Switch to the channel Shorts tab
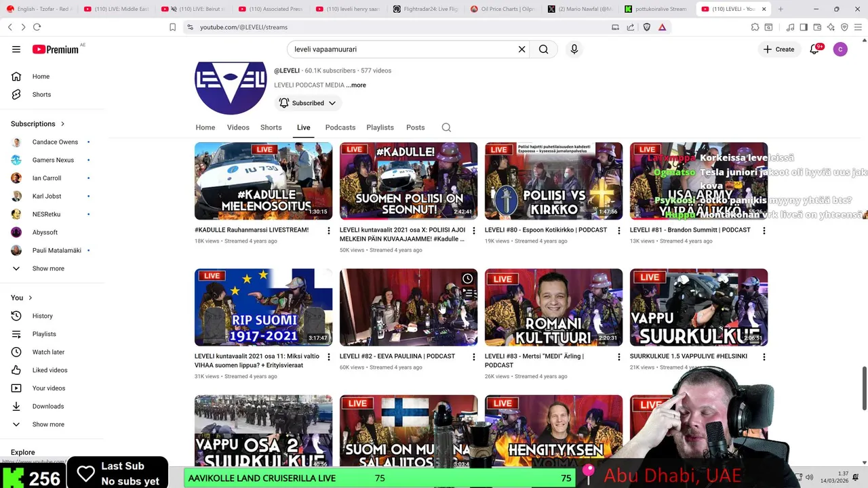 tap(271, 127)
